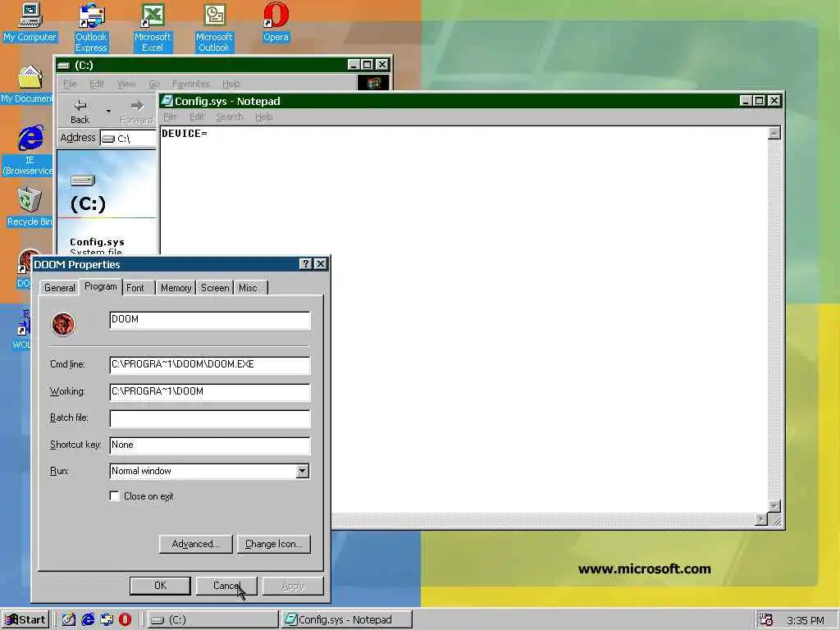Switch to (C:) taskbar button

point(212,620)
